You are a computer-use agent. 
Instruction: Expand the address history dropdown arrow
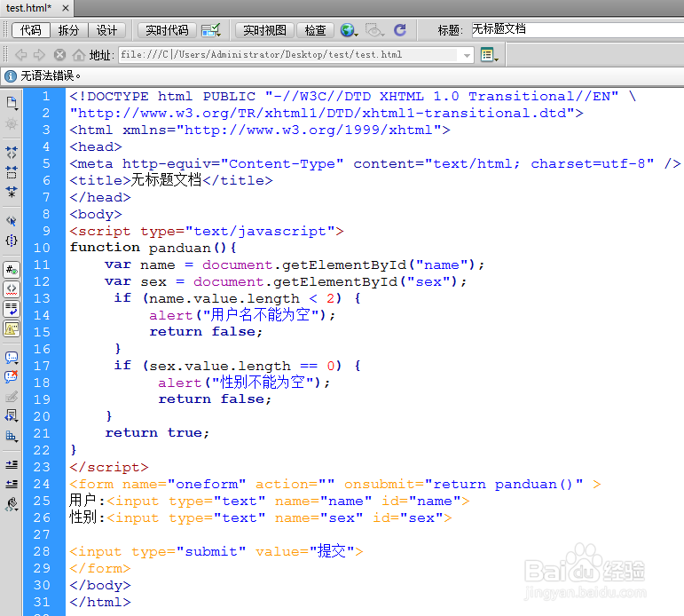tap(468, 55)
